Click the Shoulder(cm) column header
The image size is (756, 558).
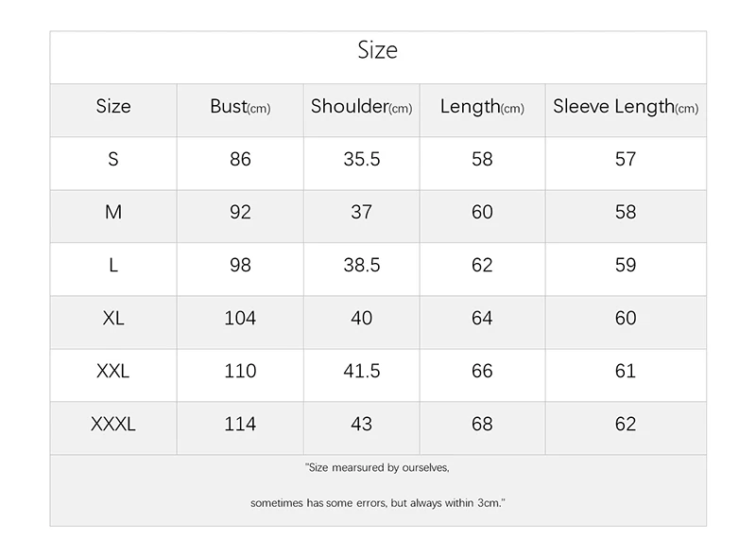point(362,107)
